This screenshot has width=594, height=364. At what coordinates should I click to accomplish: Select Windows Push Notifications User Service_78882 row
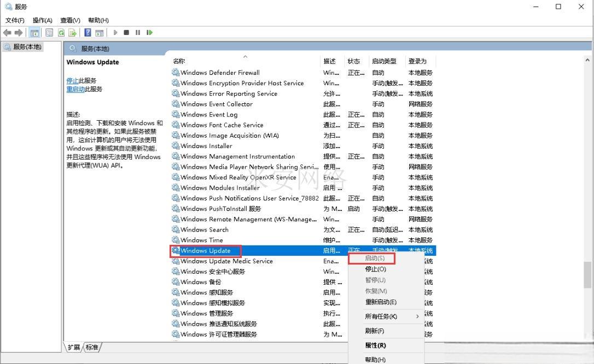click(x=303, y=198)
